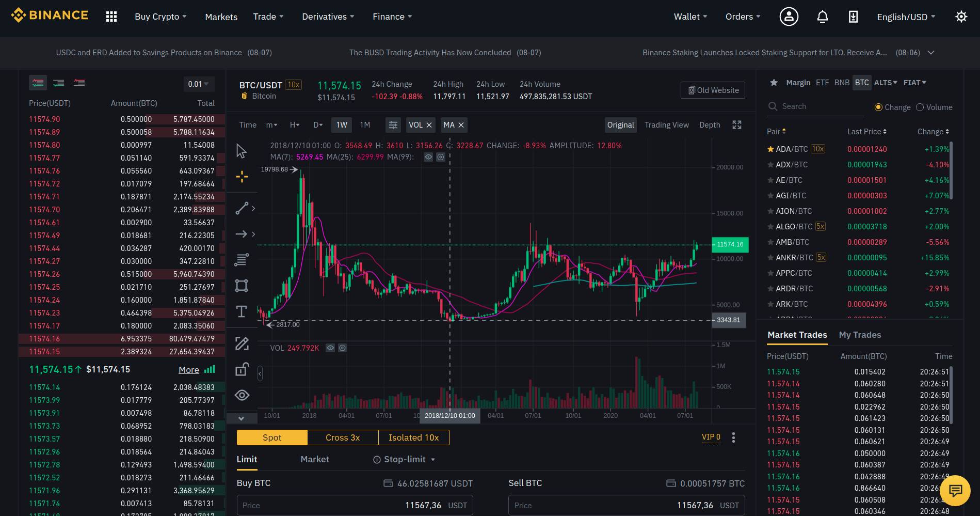
Task: Select the cursor arrow chart tool
Action: coord(242,151)
